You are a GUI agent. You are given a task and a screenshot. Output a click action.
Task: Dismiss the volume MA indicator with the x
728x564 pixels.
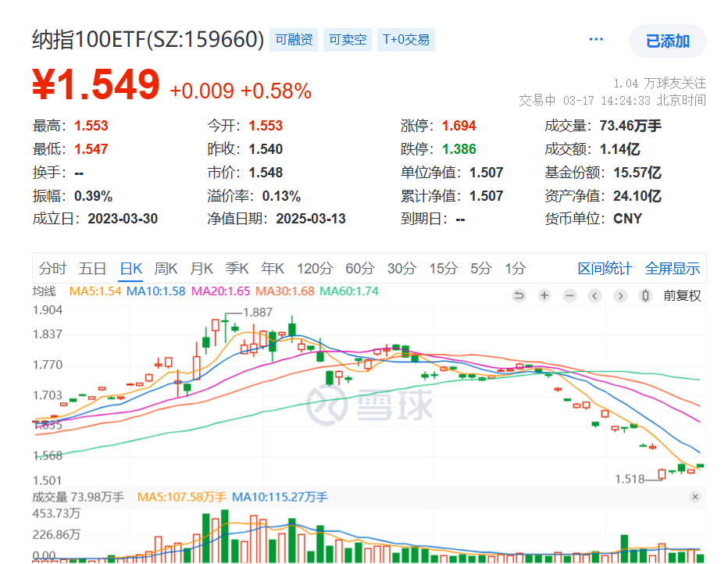[694, 498]
